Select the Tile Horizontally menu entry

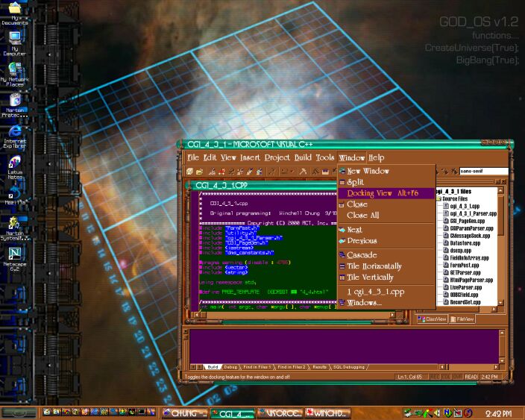click(x=374, y=266)
